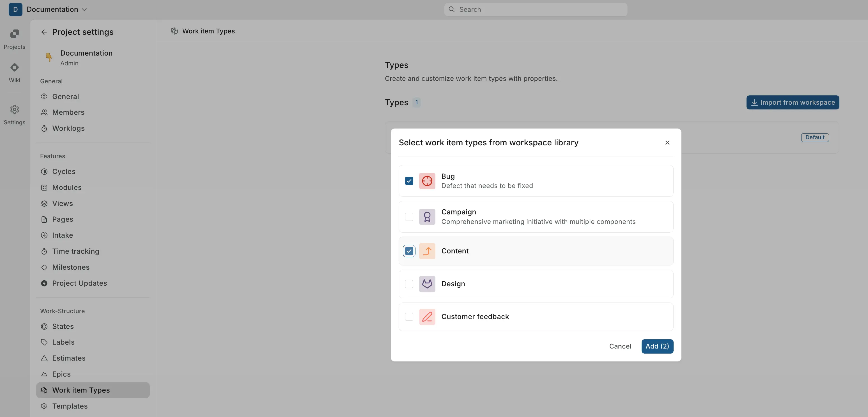This screenshot has height=417, width=868.
Task: Switch to the Work item Types settings page
Action: (81, 390)
